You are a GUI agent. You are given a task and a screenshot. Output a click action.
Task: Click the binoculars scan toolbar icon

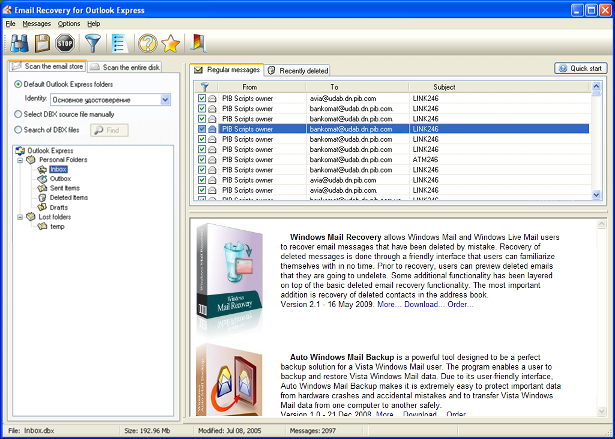pyautogui.click(x=19, y=43)
